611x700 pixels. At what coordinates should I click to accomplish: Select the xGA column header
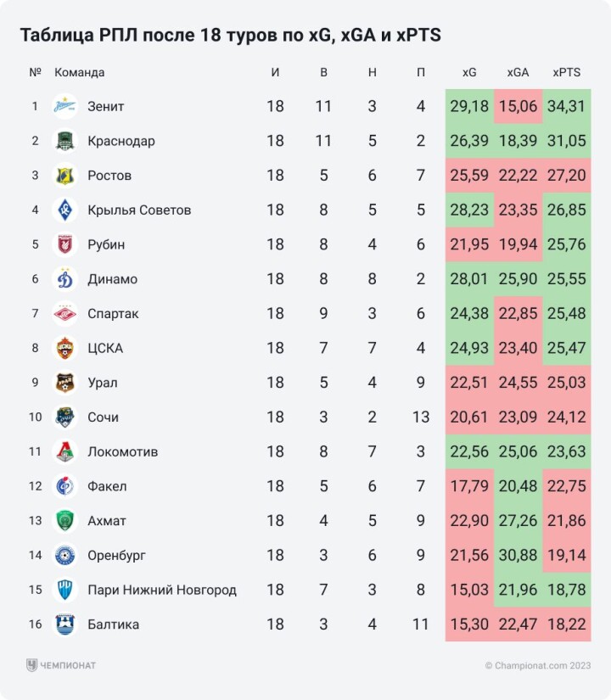518,72
